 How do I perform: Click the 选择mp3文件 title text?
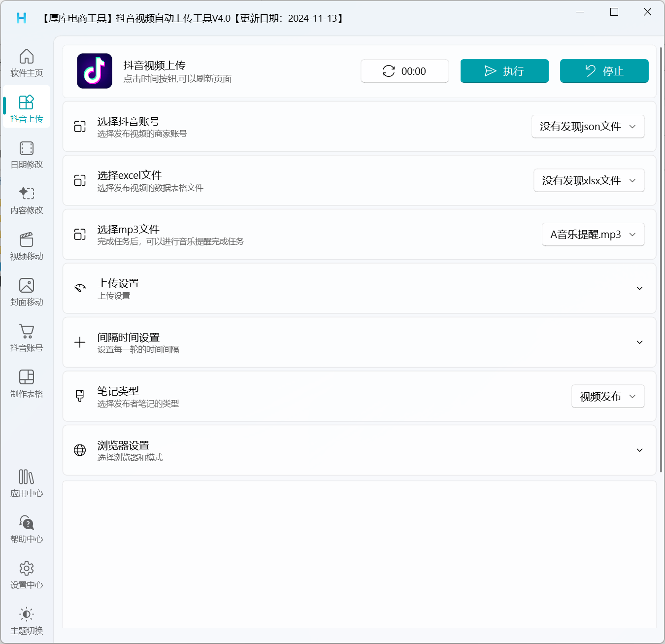point(129,230)
